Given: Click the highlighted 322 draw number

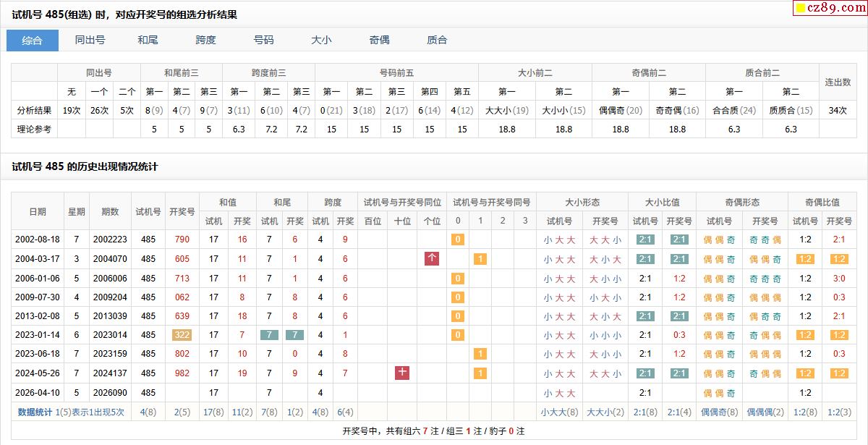Looking at the screenshot, I should [x=182, y=335].
